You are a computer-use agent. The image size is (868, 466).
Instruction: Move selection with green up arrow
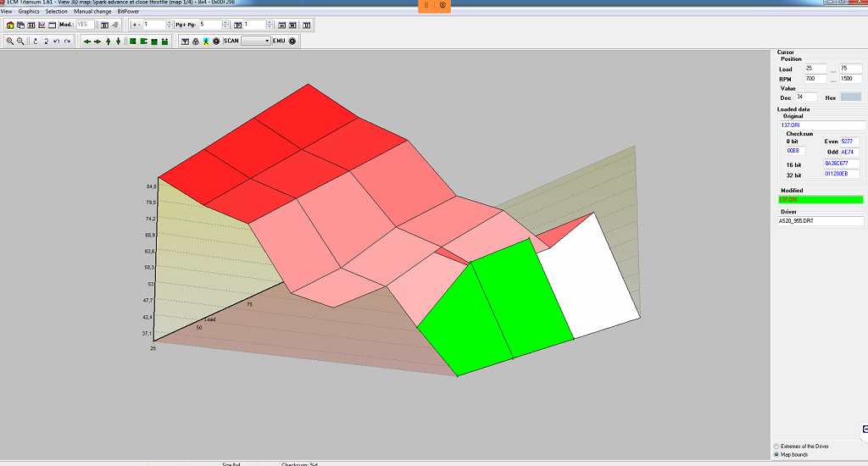[x=108, y=42]
